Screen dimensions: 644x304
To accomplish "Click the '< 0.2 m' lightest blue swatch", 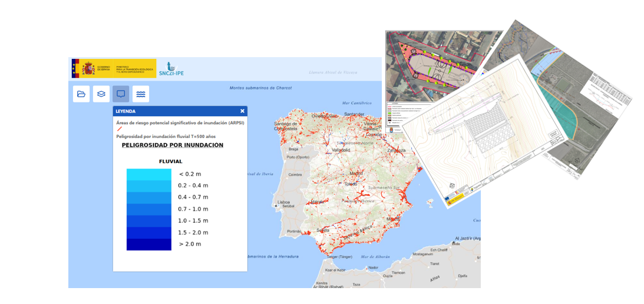I will (x=148, y=174).
